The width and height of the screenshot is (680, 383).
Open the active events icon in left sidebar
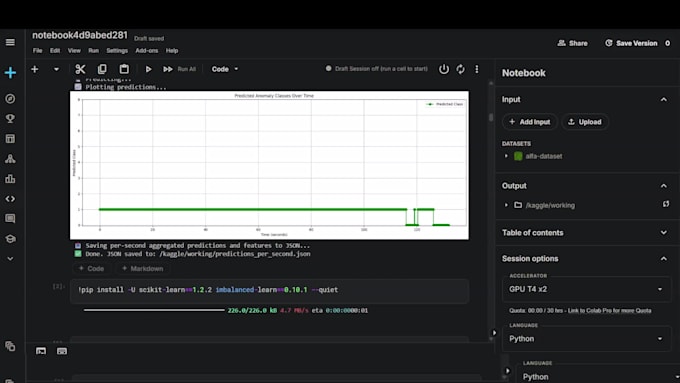(10, 346)
